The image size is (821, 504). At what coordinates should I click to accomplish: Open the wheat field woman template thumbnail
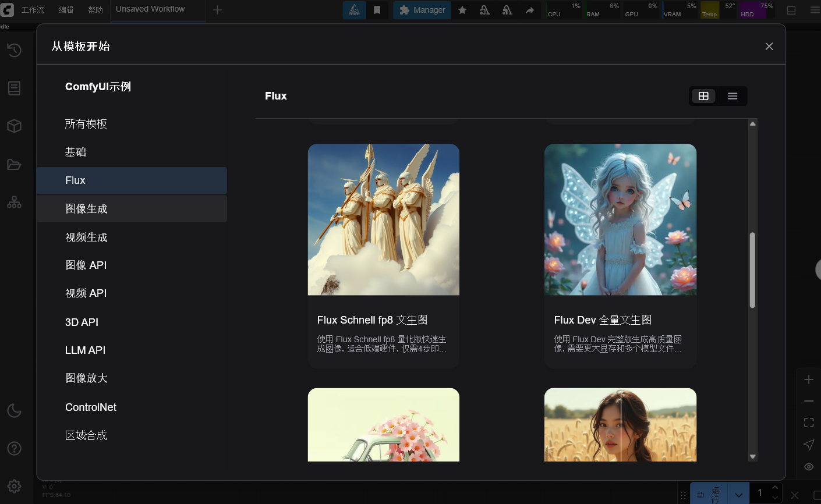[620, 425]
